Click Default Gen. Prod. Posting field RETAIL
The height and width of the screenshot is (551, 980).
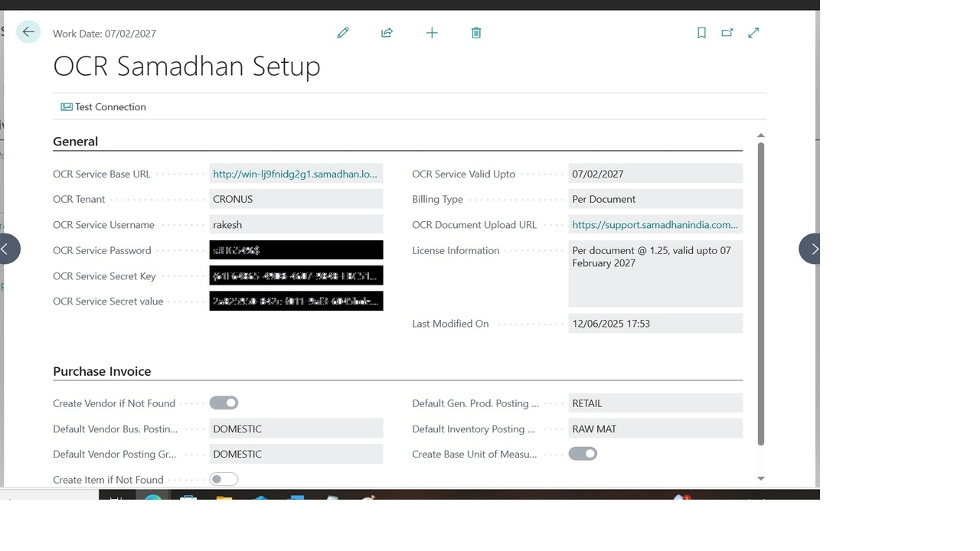pos(655,403)
